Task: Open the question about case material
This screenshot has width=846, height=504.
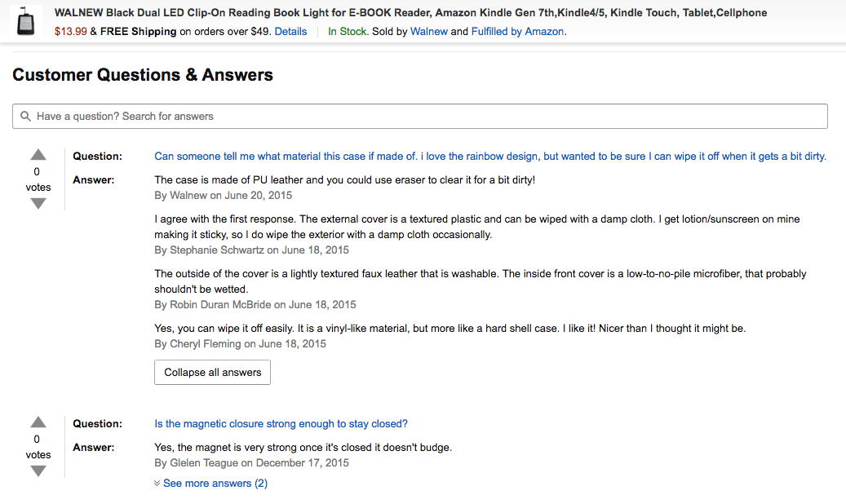Action: (489, 156)
